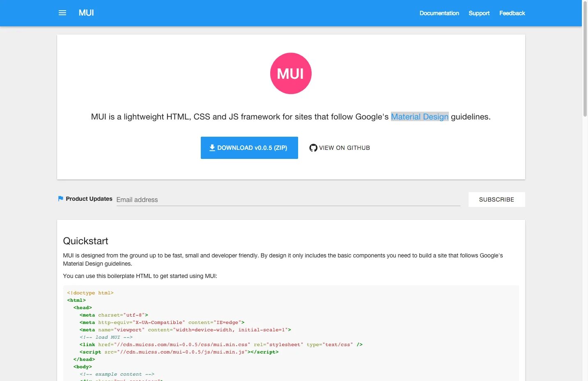Click the DOWNLOAD v0.0.5 (ZIP) button
This screenshot has width=588, height=381.
tap(249, 148)
